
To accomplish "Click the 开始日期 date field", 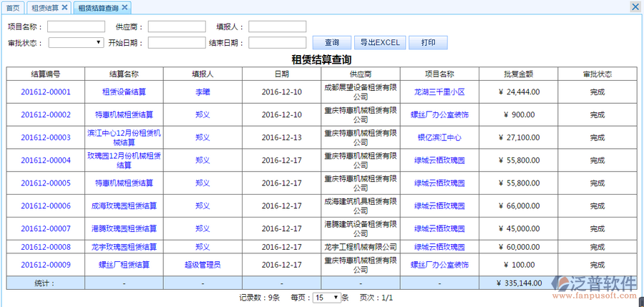I will coord(177,43).
